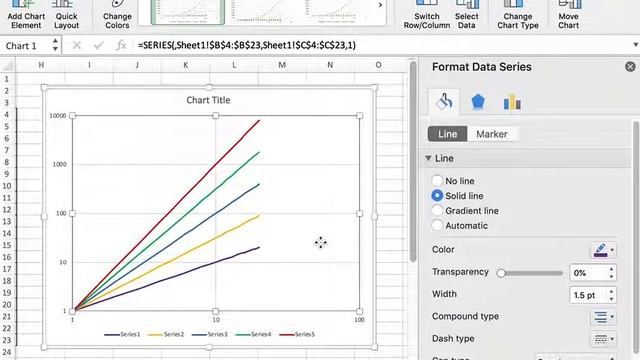640x360 pixels.
Task: Click Switch Row/Column
Action: pyautogui.click(x=427, y=15)
